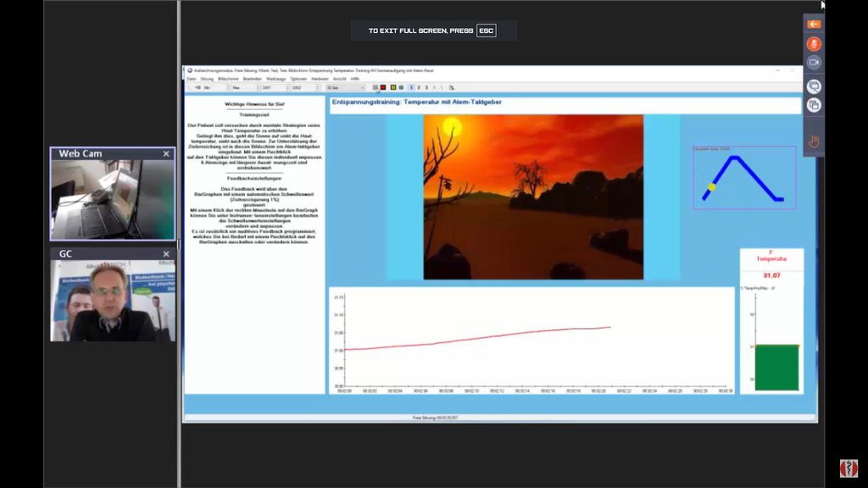Open the Bildschirme menu

pos(228,79)
